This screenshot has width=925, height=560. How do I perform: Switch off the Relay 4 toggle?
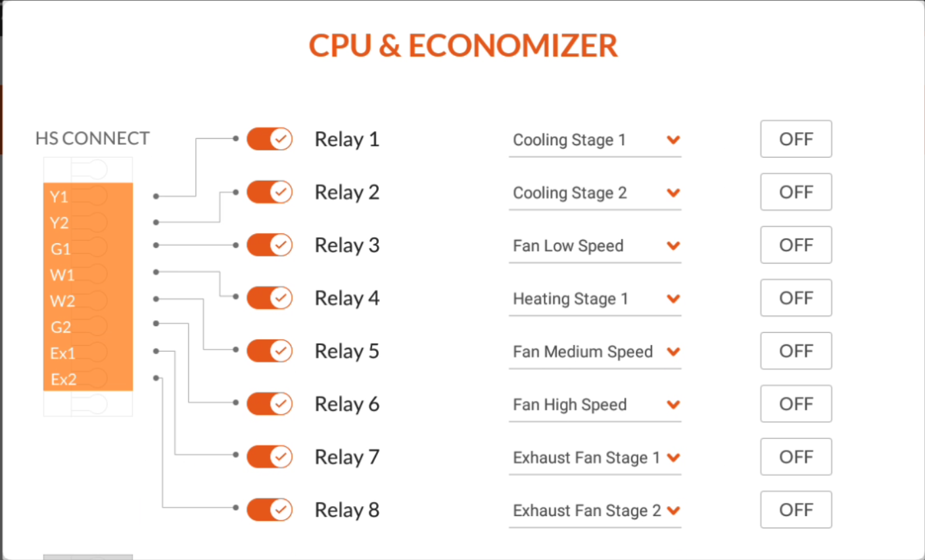(269, 298)
